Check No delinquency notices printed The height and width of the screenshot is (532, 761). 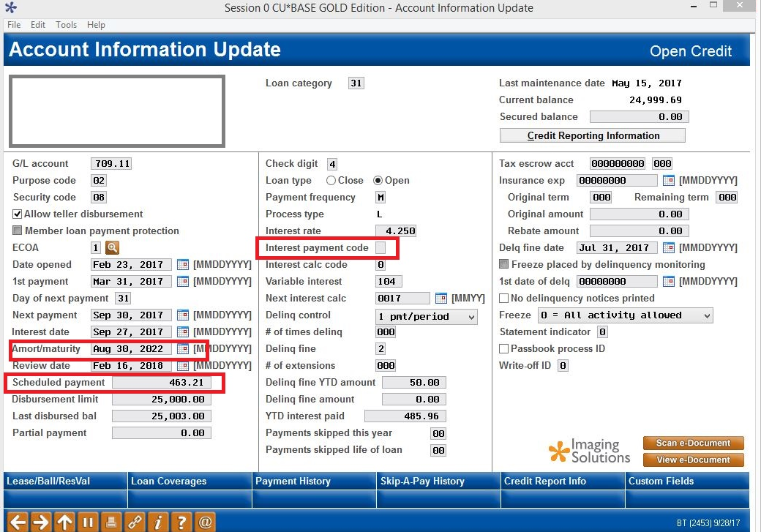503,298
